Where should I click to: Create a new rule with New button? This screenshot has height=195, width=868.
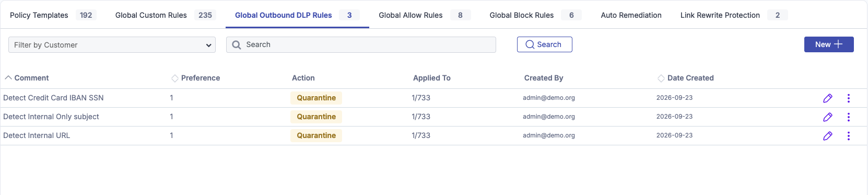point(829,44)
